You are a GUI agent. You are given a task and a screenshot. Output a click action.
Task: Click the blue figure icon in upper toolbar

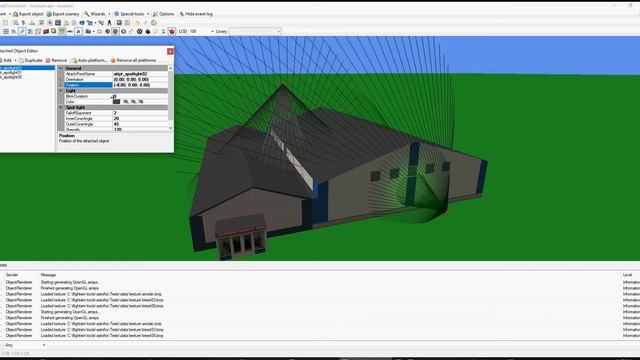[23, 23]
